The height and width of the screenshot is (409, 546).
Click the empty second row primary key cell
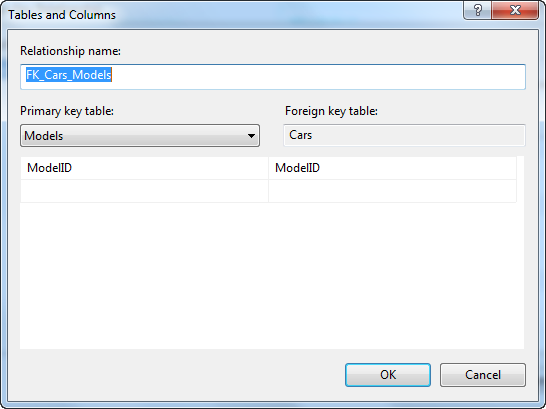click(x=144, y=191)
